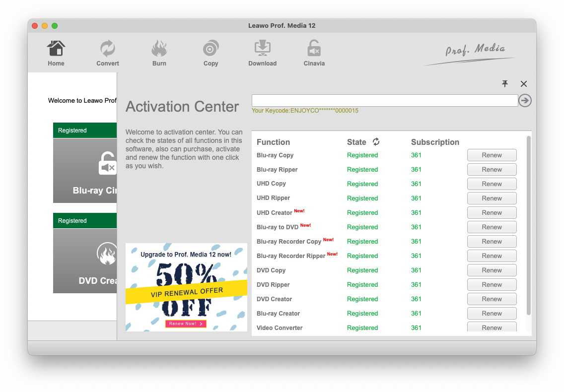Open the Home module icon

coord(56,53)
